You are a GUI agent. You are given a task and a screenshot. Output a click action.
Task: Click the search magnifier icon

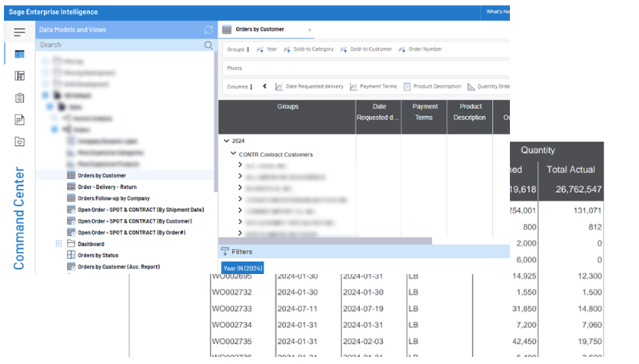click(x=208, y=45)
